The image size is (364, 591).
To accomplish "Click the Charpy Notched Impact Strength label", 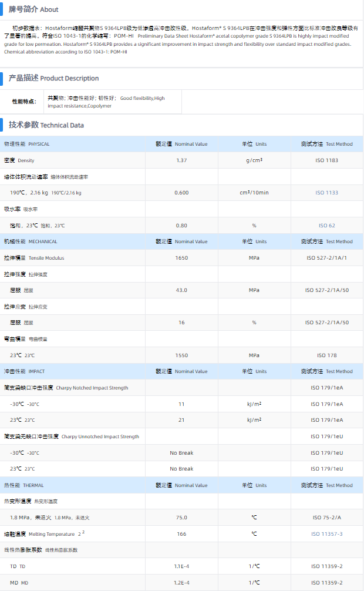I will [66, 388].
